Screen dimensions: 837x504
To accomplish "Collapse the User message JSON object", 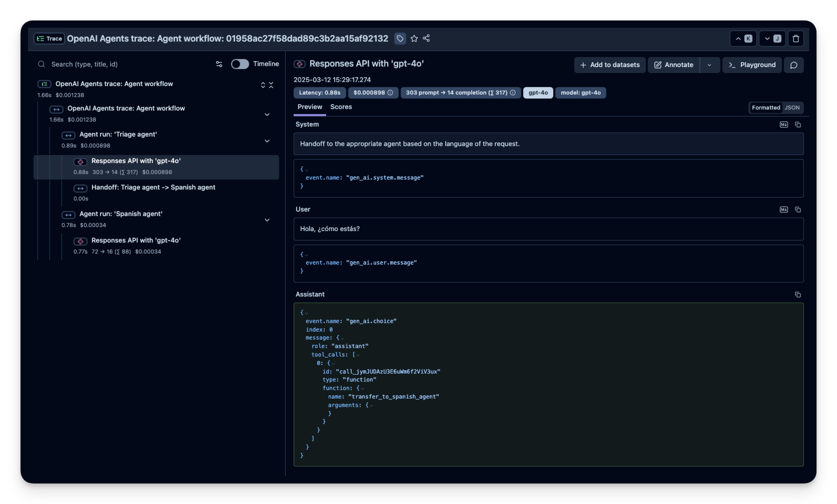I will pyautogui.click(x=306, y=254).
